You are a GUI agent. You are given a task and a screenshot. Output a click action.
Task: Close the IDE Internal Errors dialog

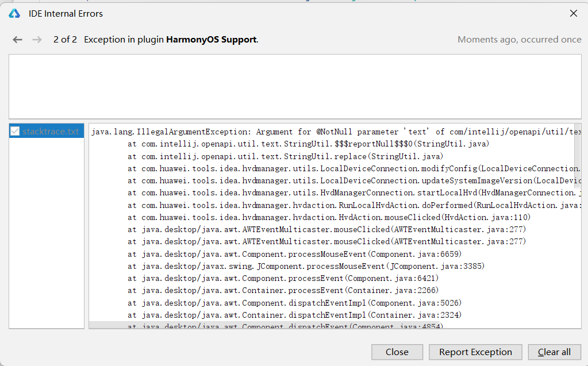pos(574,13)
